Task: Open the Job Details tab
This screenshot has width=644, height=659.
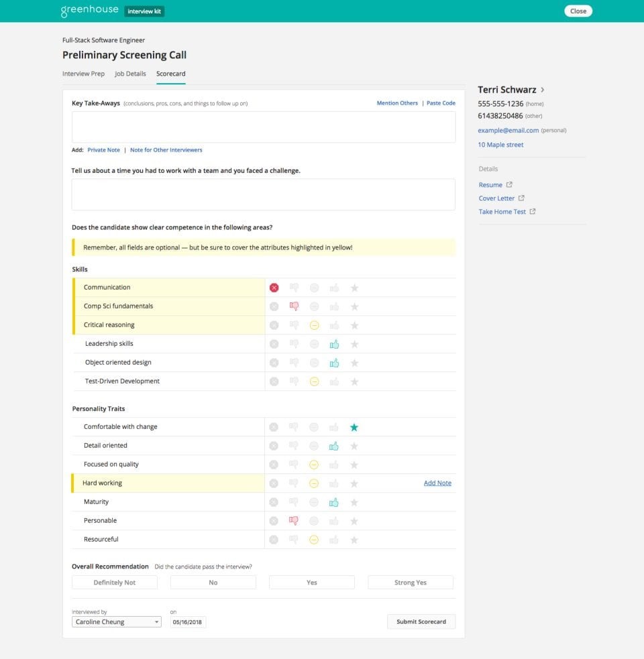Action: tap(130, 74)
